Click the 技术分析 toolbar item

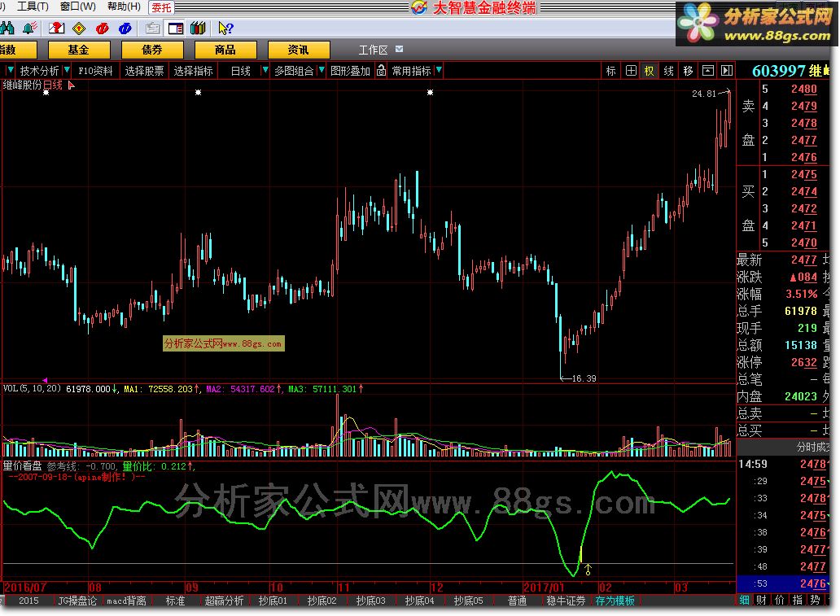click(39, 71)
